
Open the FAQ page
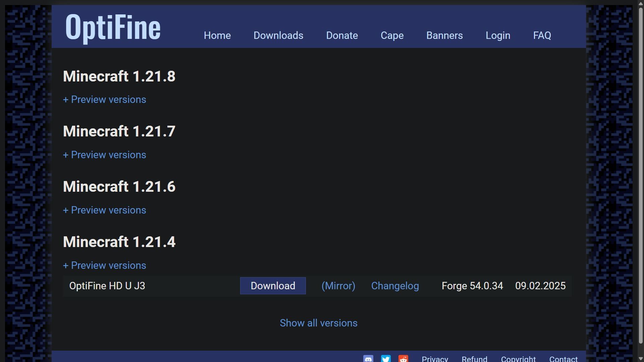point(542,36)
